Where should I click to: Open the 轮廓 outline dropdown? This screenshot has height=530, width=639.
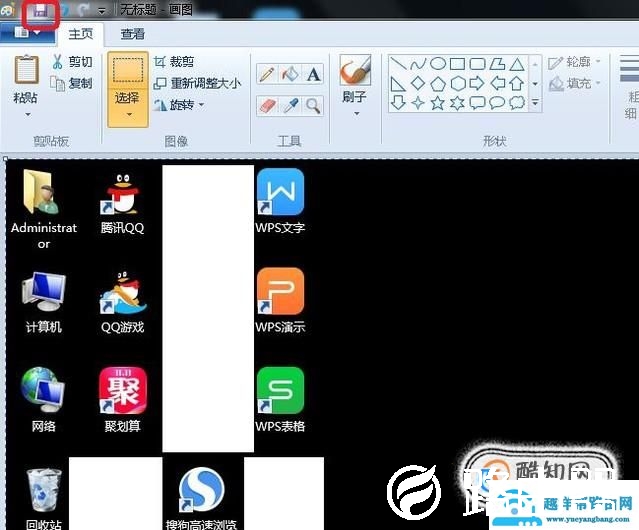click(x=574, y=62)
